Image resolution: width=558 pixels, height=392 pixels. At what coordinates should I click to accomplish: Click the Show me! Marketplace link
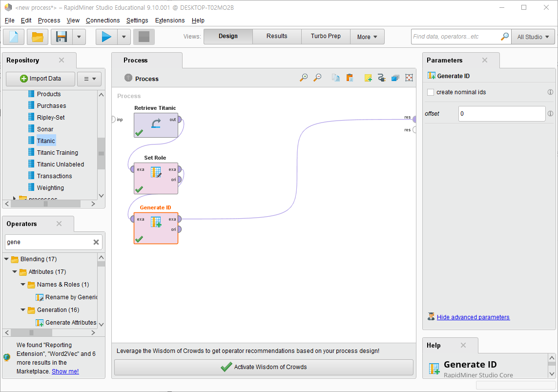coord(65,371)
